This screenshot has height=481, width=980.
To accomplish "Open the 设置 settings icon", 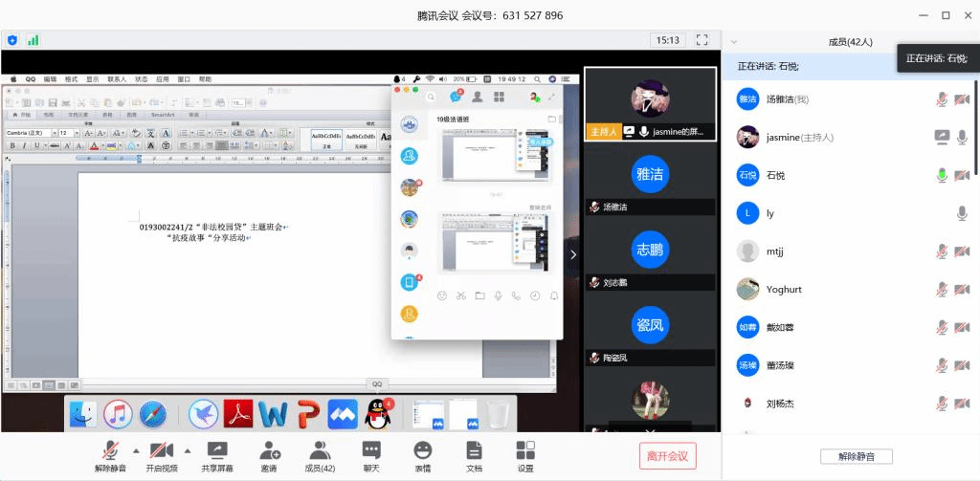I will [x=525, y=449].
